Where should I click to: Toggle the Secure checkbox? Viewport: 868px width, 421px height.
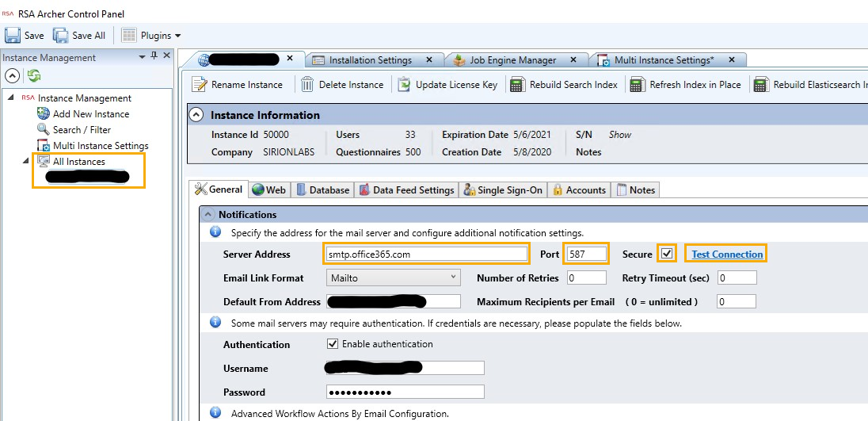pyautogui.click(x=667, y=255)
